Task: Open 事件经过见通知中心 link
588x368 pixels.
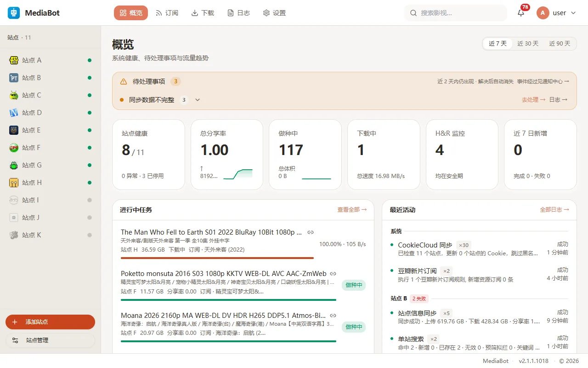Action: pos(543,81)
